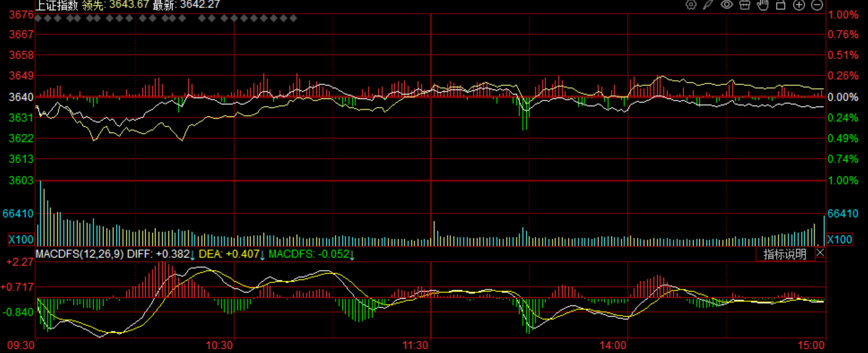Click the 3676 price axis label
868x353 pixels.
22,15
